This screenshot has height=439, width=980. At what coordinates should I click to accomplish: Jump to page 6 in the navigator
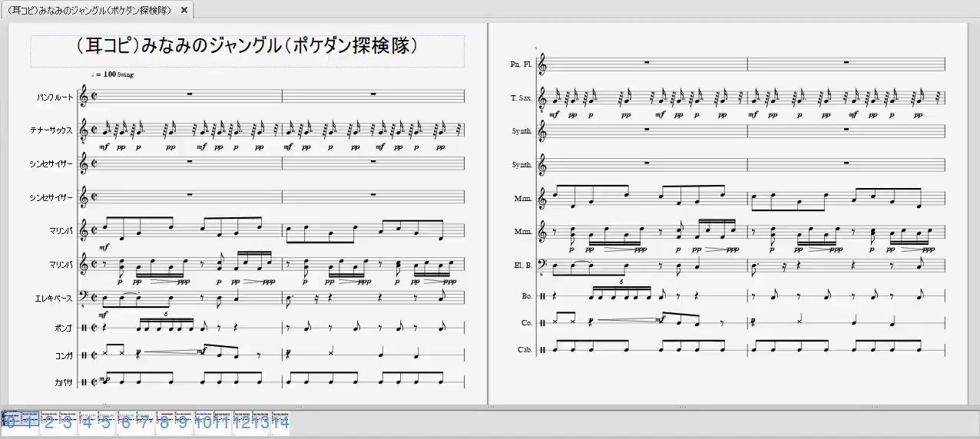(x=125, y=421)
